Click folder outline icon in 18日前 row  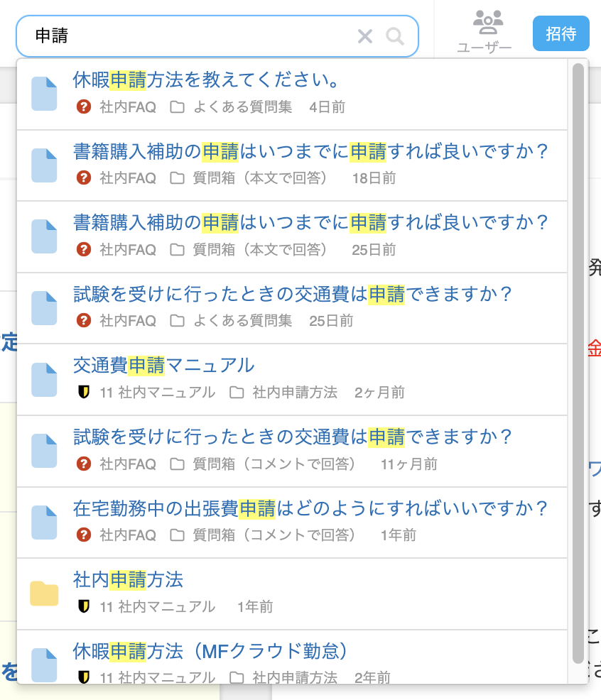[178, 178]
